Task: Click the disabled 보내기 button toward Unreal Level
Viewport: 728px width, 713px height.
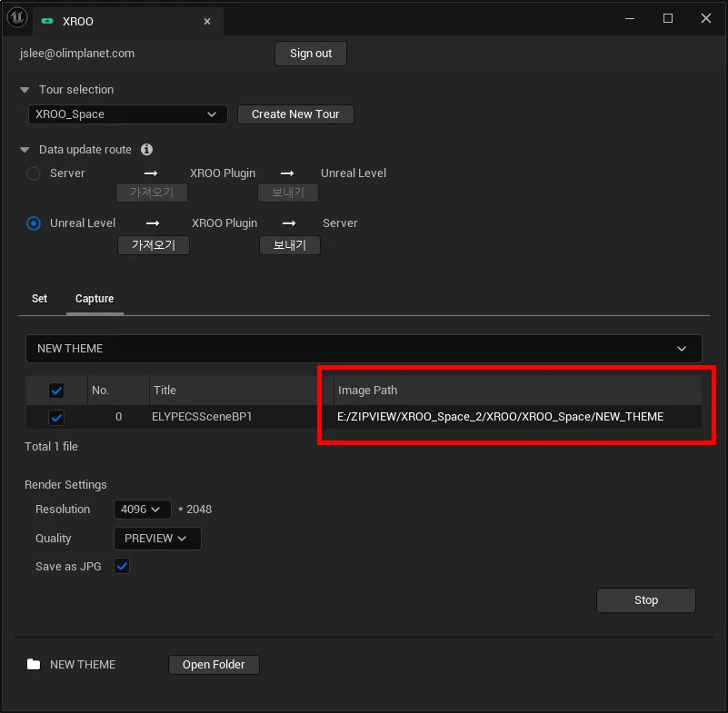Action: tap(288, 192)
